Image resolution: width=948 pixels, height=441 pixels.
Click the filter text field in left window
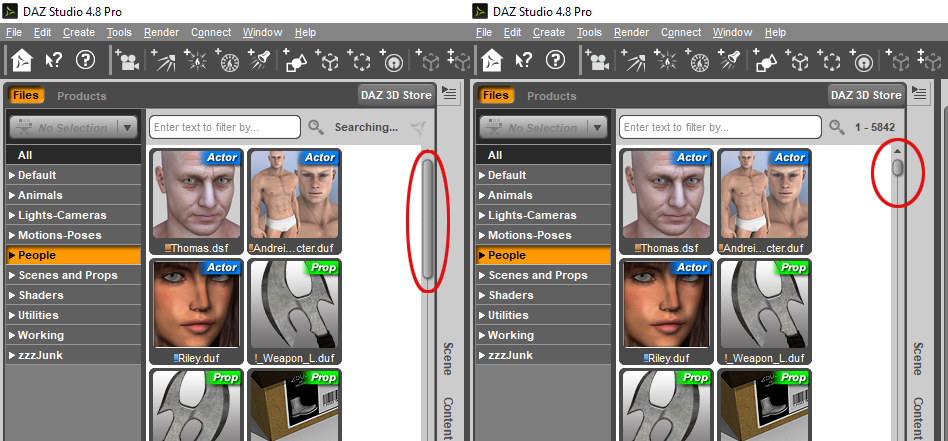tap(225, 127)
